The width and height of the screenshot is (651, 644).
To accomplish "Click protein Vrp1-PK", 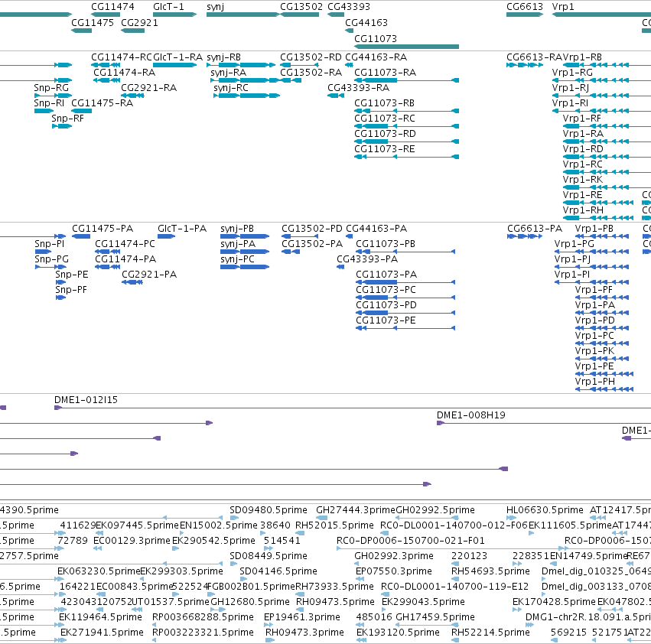I will [594, 352].
